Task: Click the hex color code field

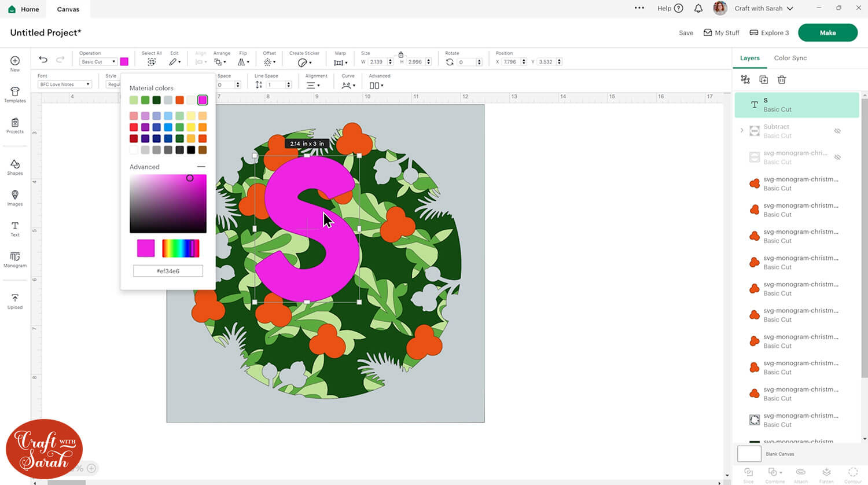Action: (168, 271)
